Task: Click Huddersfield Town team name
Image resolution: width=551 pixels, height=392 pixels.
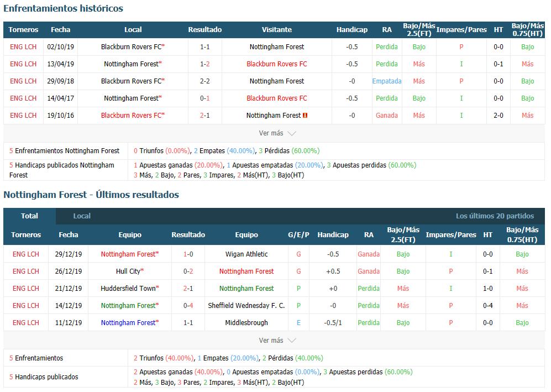Action: point(128,289)
